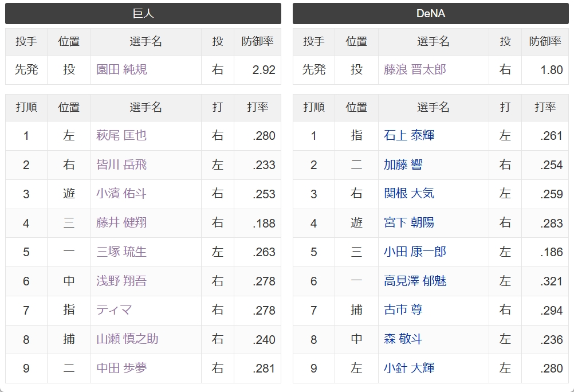Screen dimensions: 574x392
Task: Select ティマ designated hitter link
Action: point(114,310)
